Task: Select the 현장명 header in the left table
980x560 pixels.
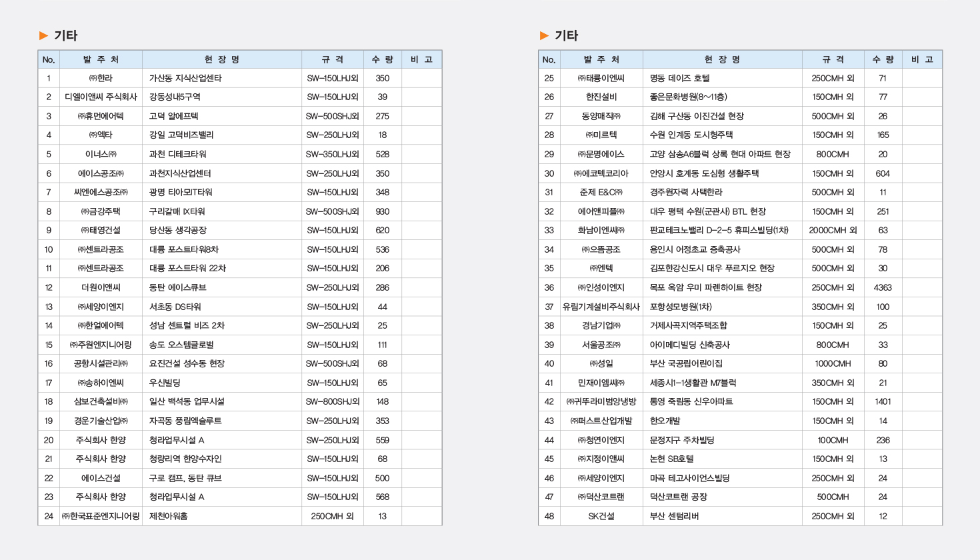Action: (221, 59)
